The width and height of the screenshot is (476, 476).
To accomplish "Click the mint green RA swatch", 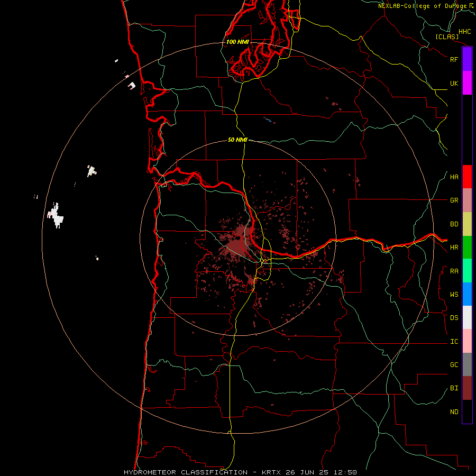I will (467, 271).
